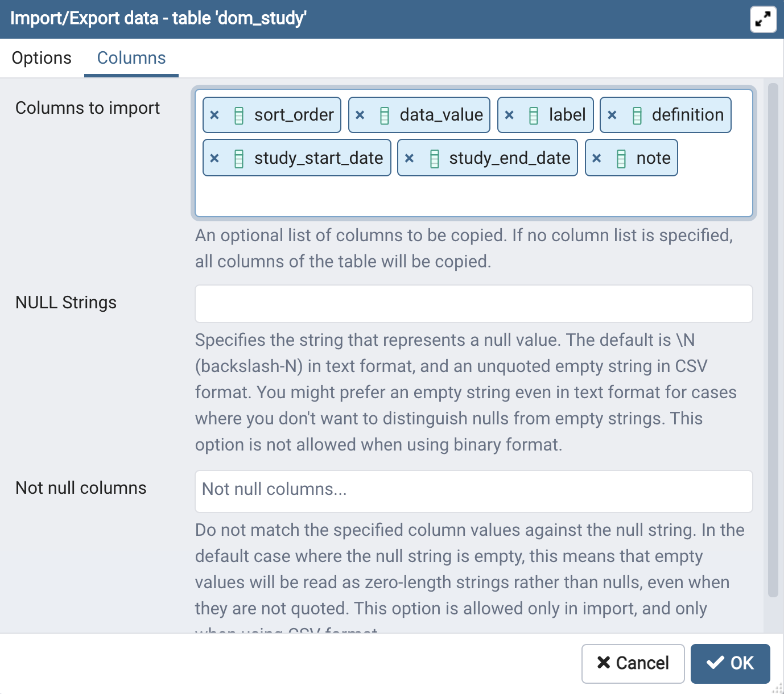Click the dialog vertical scrollbar

point(773,340)
